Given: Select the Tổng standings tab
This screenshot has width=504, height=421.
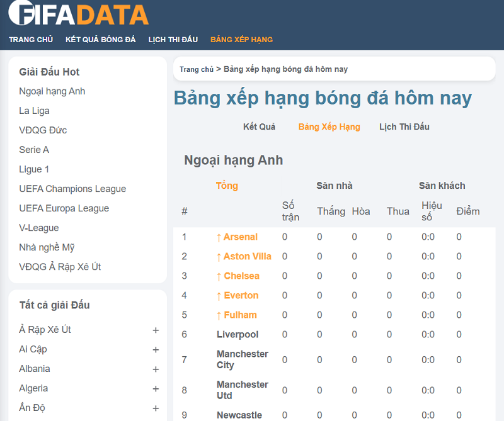Looking at the screenshot, I should 227,186.
